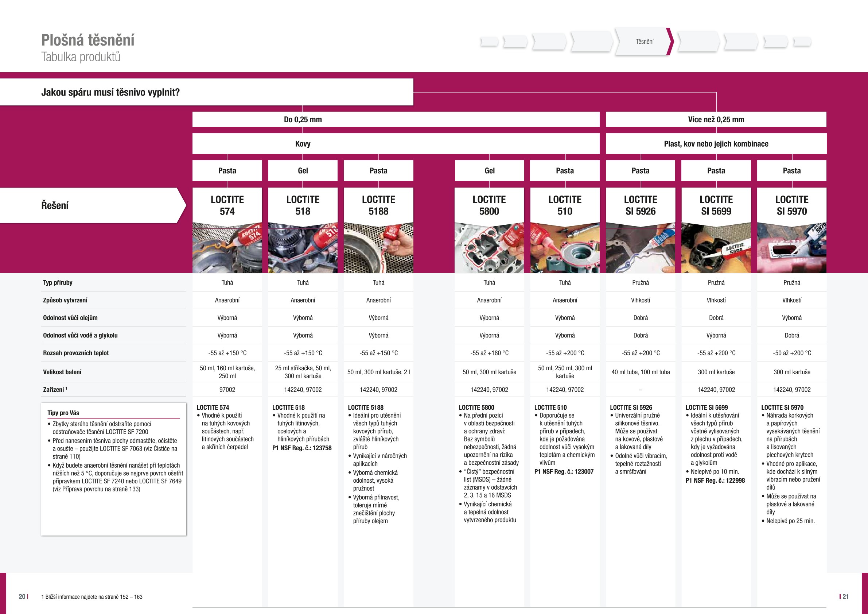The image size is (868, 614).
Task: Click the 'Pasta' box above LOCTITE 574
Action: 227,171
